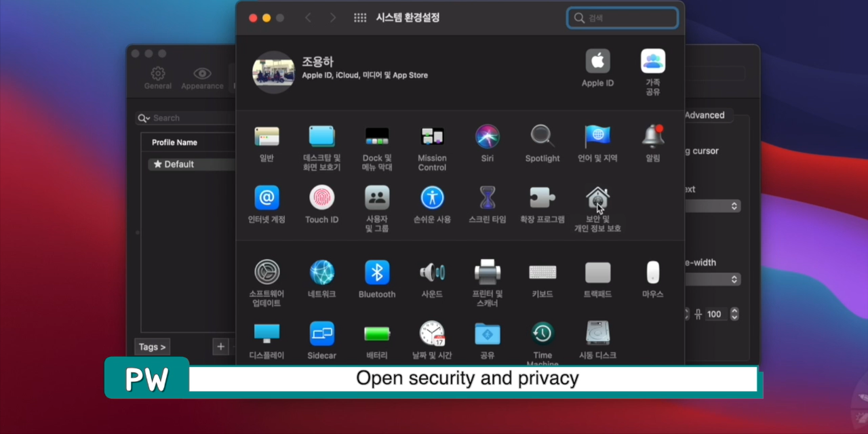This screenshot has width=868, height=434.
Task: Show all preferences grid button
Action: tap(360, 18)
